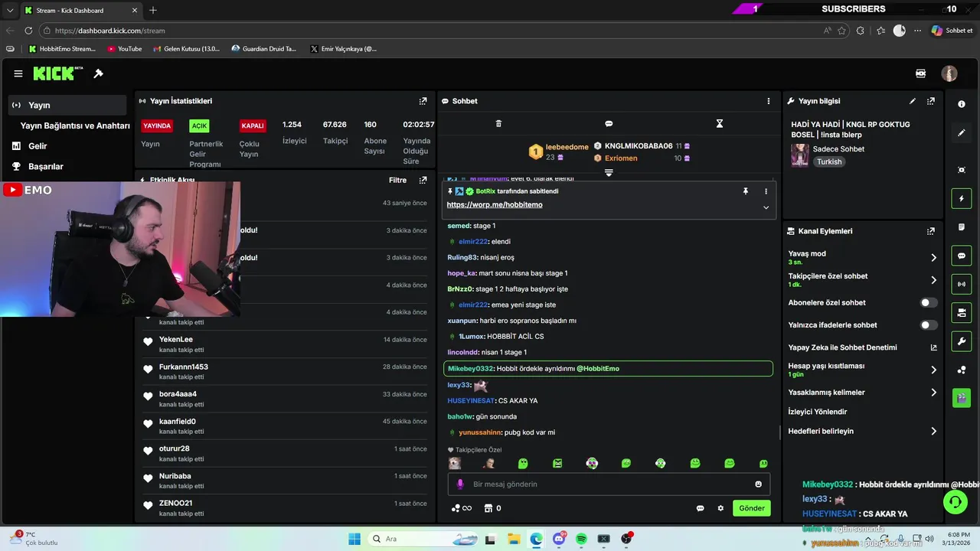Pop out the Yayın İstatistikleri panel
This screenshot has width=980, height=551.
[x=423, y=101]
